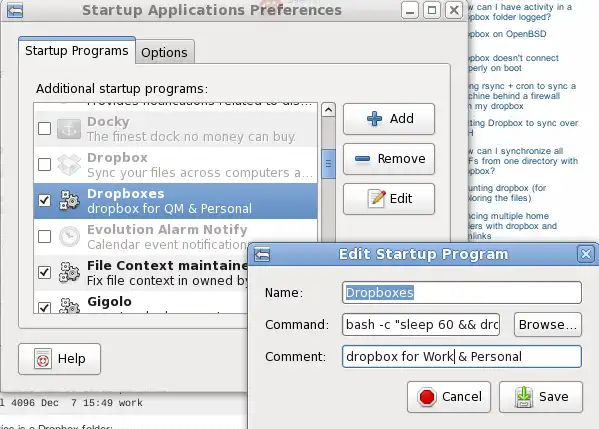Uncheck the File Context maintainer checkbox

44,272
